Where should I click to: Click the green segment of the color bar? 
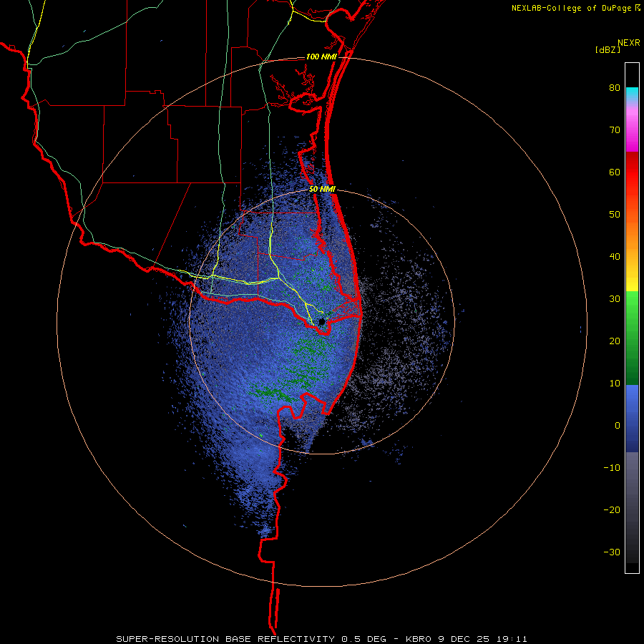[632, 338]
